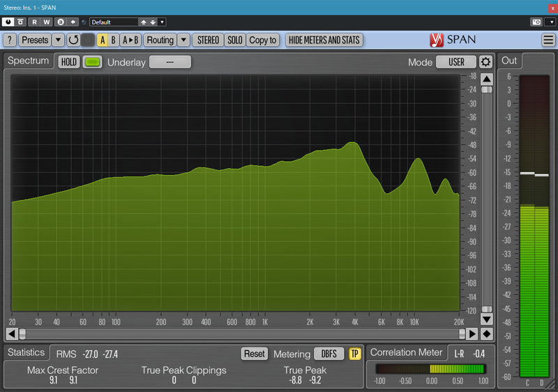Click the left arrow icon after the 'a' icon
This screenshot has width=558, height=392.
[x=73, y=22]
